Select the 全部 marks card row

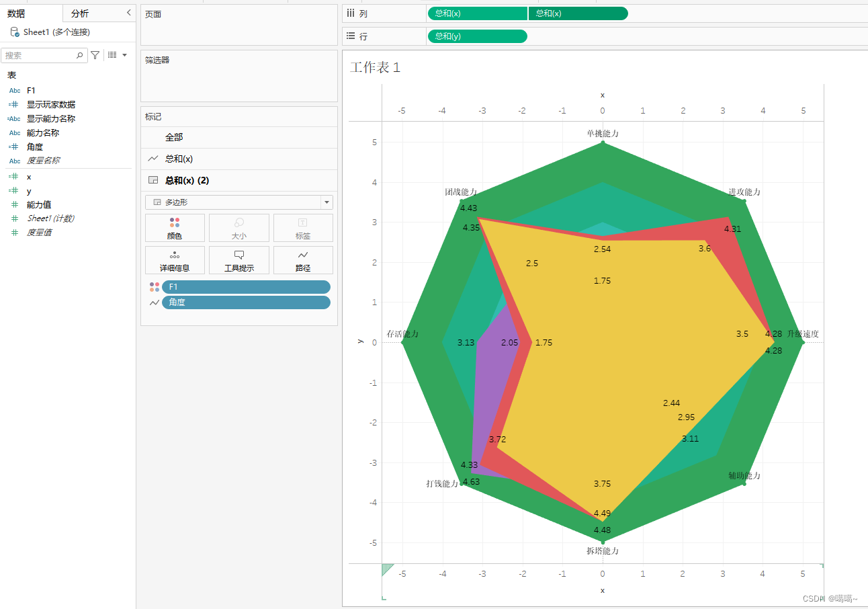pyautogui.click(x=238, y=137)
